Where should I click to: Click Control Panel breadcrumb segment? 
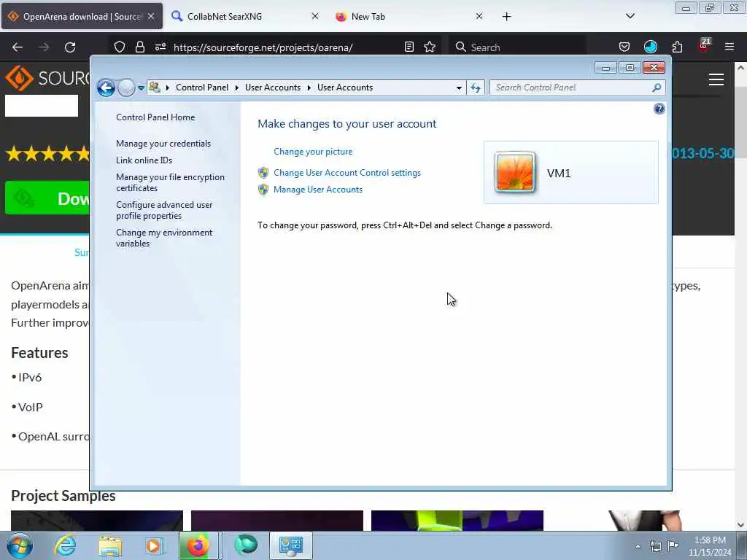click(202, 87)
